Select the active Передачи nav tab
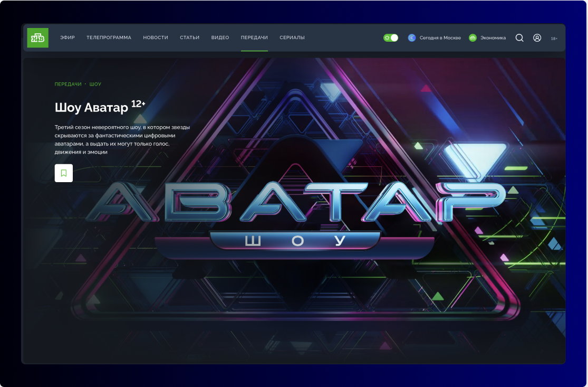588x387 pixels. point(254,37)
